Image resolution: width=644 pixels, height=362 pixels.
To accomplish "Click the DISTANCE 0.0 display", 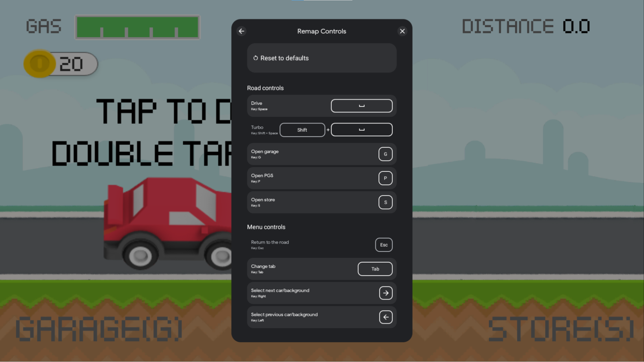I will [526, 26].
